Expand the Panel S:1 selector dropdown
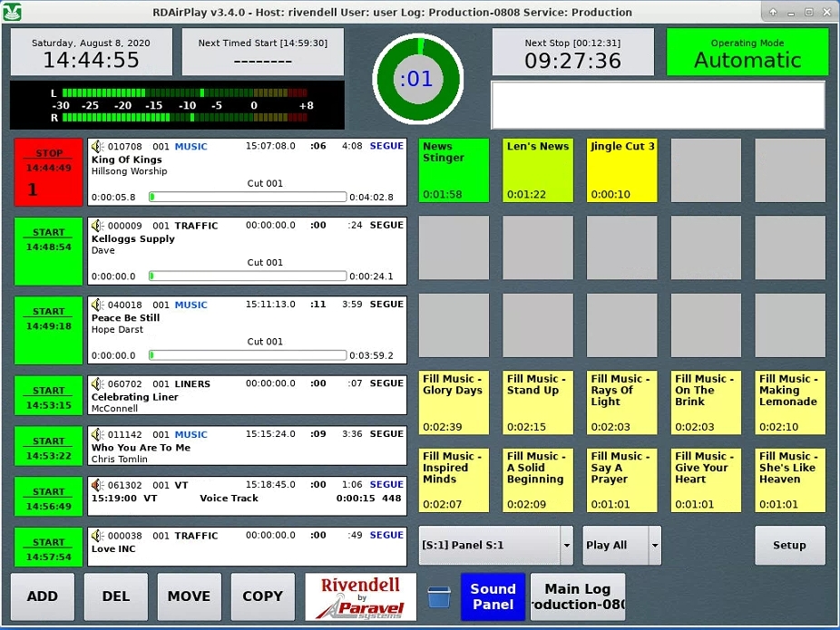The image size is (840, 630). click(x=566, y=546)
